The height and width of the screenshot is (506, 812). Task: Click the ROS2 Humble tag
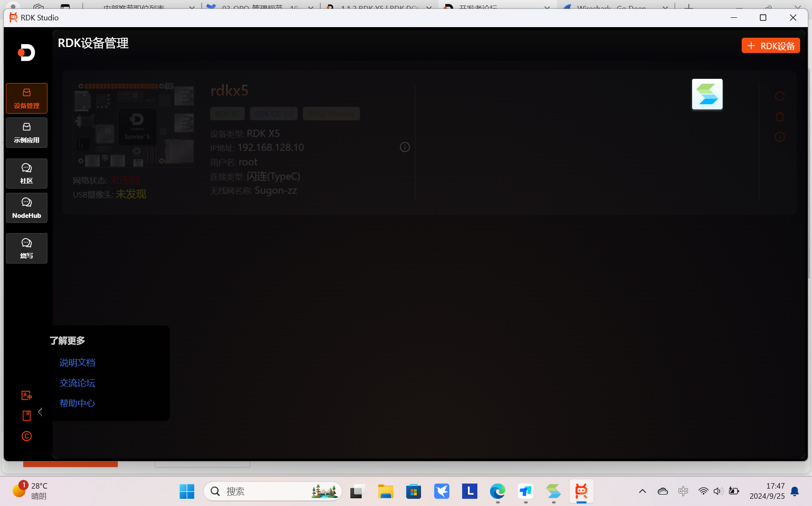click(x=331, y=114)
